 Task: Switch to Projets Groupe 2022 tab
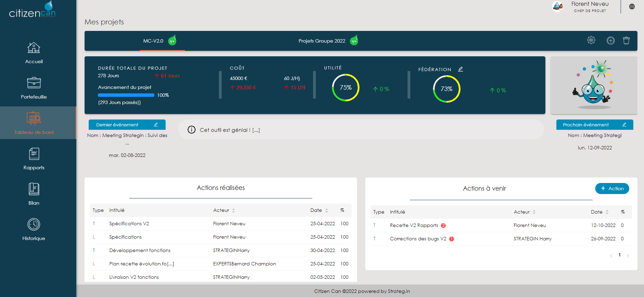pyautogui.click(x=322, y=41)
